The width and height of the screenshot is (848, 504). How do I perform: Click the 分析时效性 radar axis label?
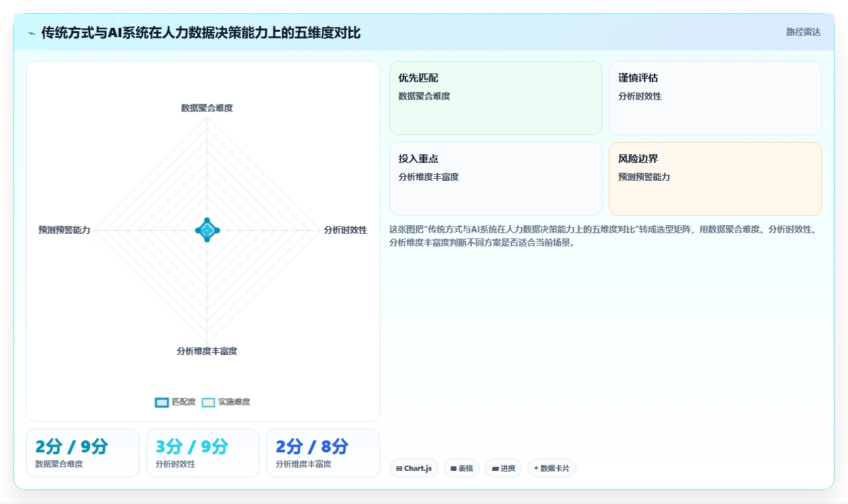click(x=345, y=230)
